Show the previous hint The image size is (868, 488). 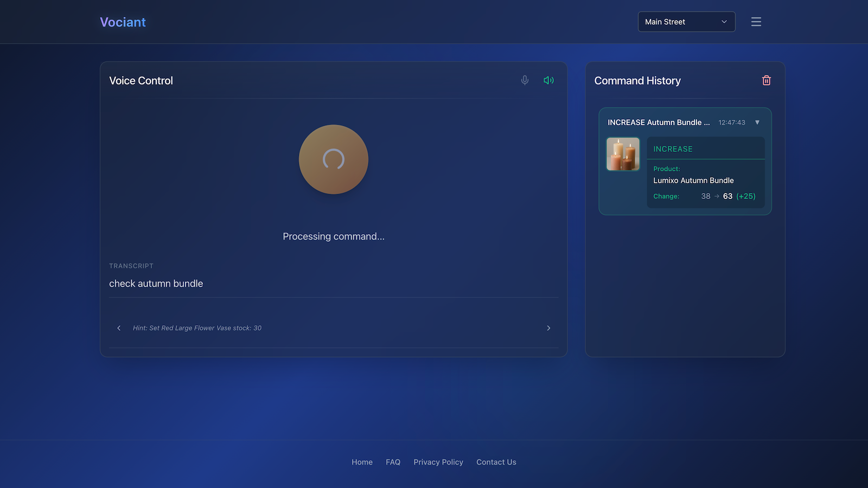pos(119,328)
